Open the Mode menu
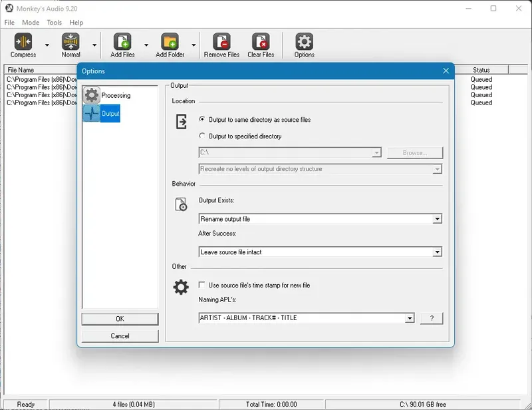Screen dimensions: 532x410 point(31,23)
